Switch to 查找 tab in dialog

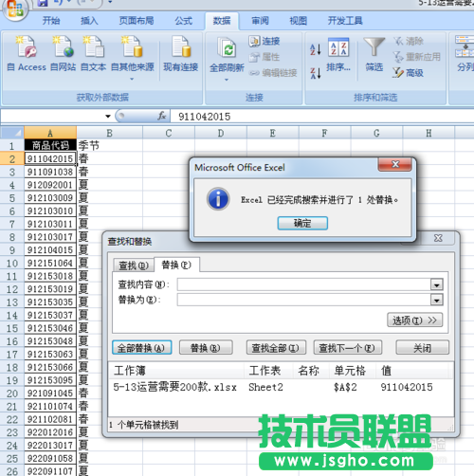pos(134,265)
